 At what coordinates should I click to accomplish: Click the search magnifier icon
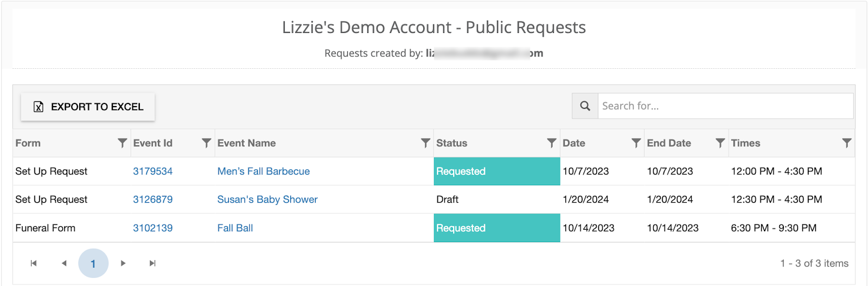point(585,106)
